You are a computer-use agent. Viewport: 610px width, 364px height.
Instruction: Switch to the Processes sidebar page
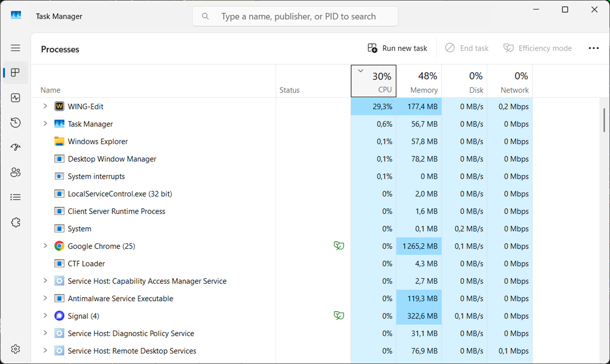point(16,73)
